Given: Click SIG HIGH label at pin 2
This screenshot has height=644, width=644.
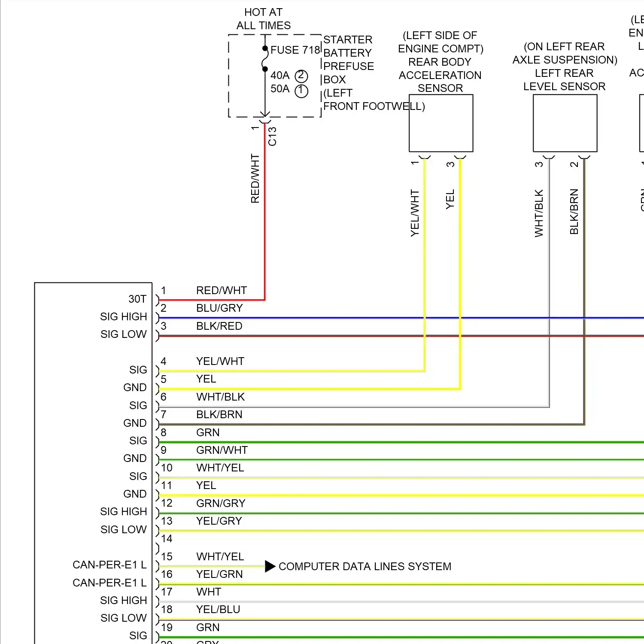Looking at the screenshot, I should click(124, 317).
